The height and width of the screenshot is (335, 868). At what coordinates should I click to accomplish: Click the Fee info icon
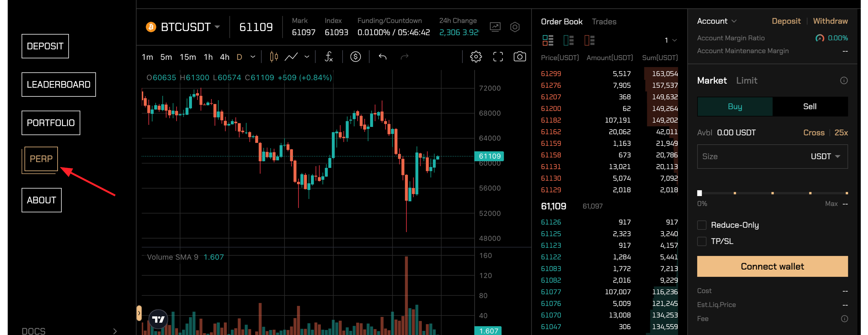(x=844, y=319)
